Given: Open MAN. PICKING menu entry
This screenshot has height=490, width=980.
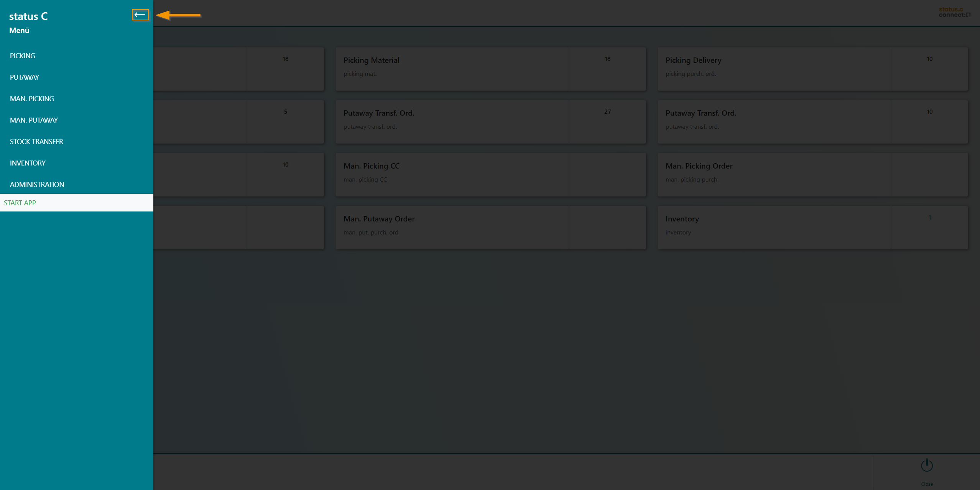Looking at the screenshot, I should coord(32,99).
